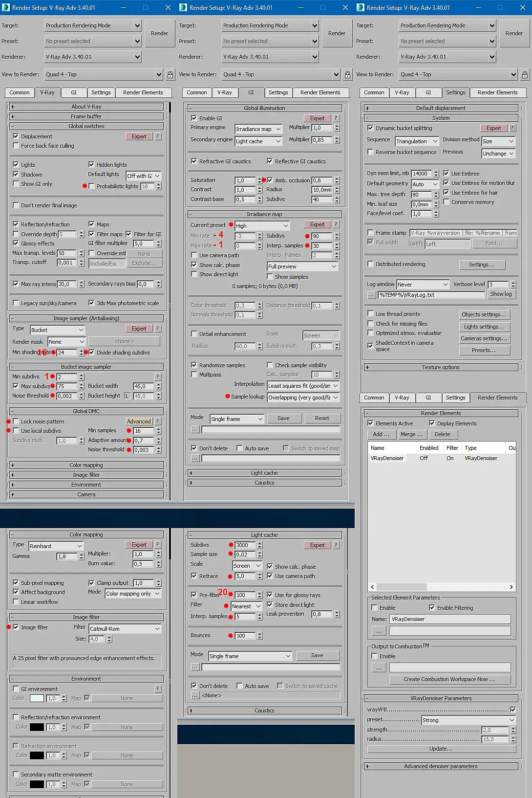The width and height of the screenshot is (532, 798).
Task: Click Reset button in Irradiance map mode
Action: pos(322,419)
